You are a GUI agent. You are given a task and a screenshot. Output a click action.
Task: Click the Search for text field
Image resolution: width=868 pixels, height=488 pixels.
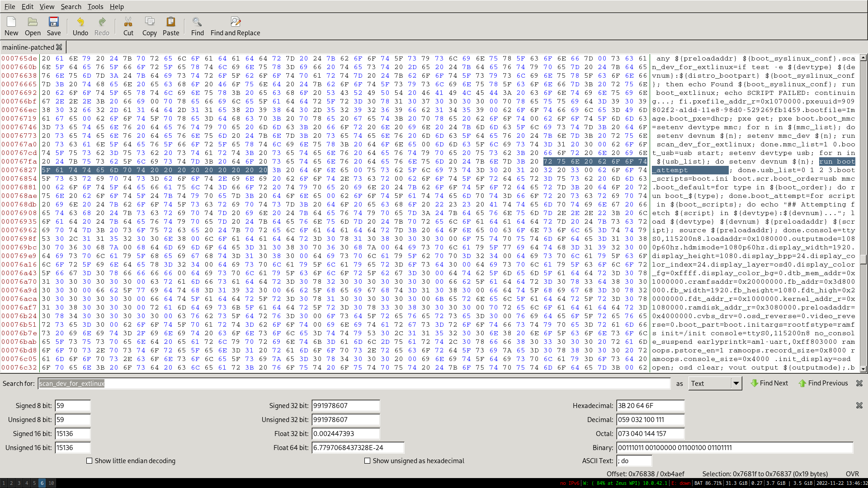click(x=354, y=384)
